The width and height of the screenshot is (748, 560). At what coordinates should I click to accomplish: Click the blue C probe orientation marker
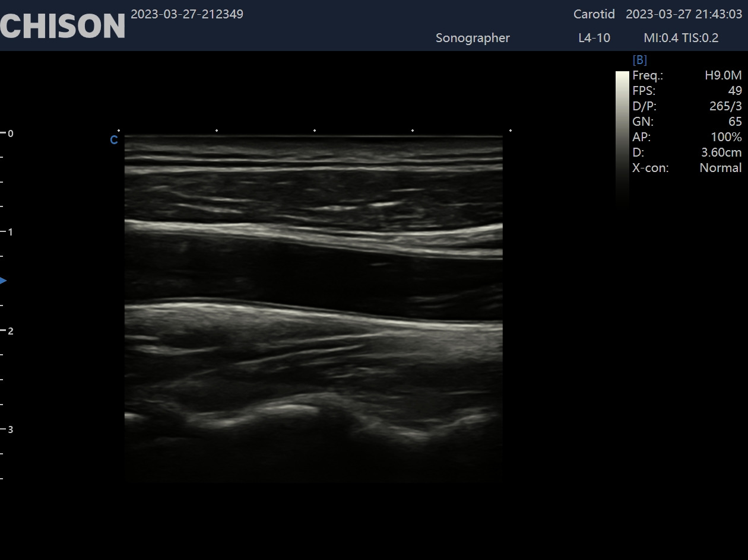(114, 140)
